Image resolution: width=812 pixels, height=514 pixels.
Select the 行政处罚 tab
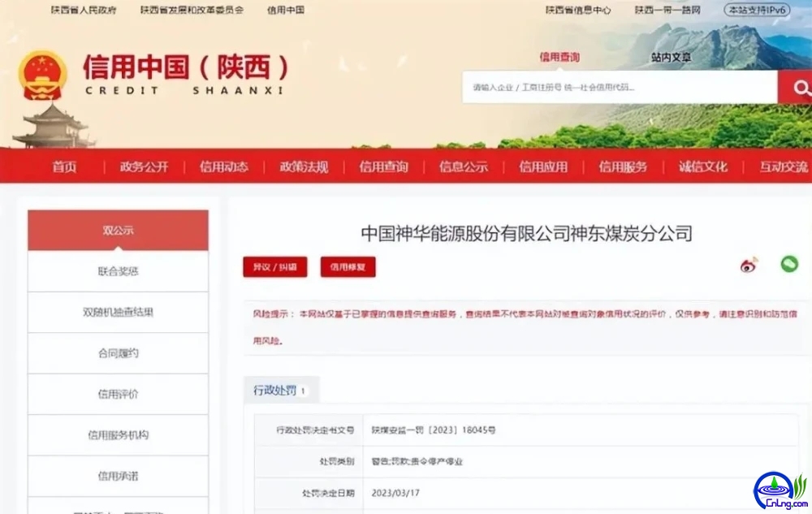(x=281, y=391)
